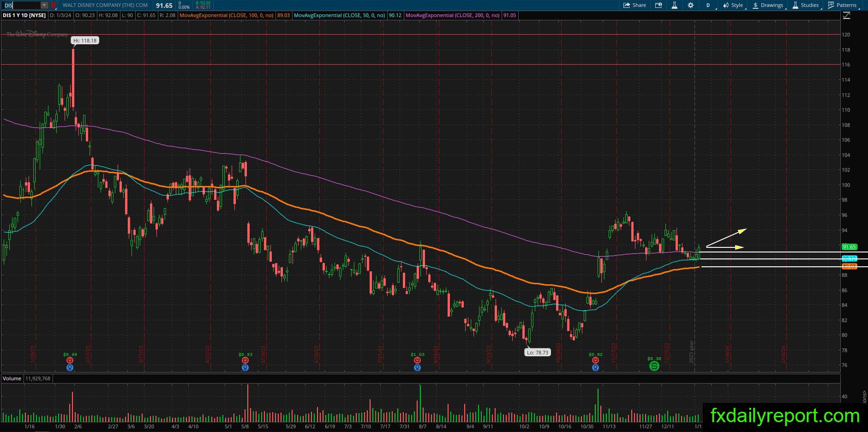868x432 pixels.
Task: Click the green 91.65 tag on the price axis
Action: (849, 247)
